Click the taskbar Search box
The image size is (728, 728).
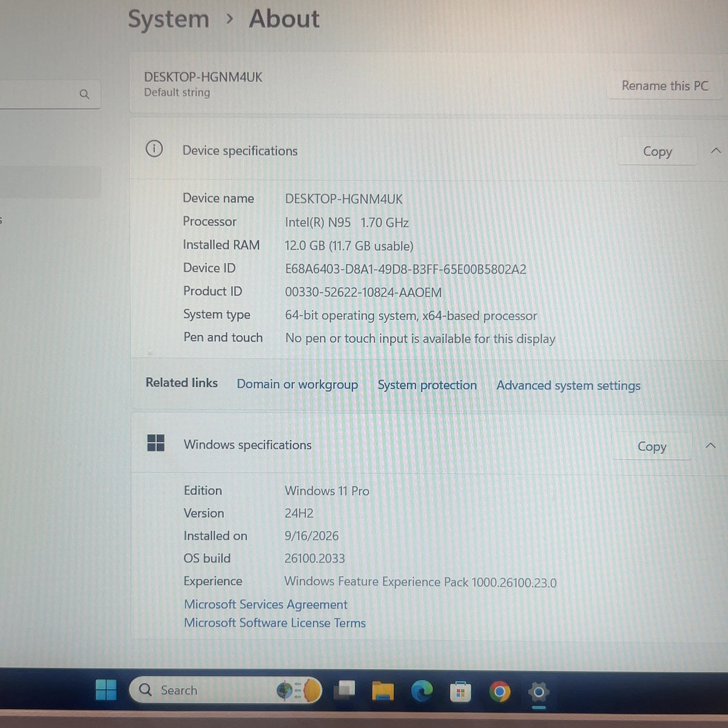click(225, 690)
